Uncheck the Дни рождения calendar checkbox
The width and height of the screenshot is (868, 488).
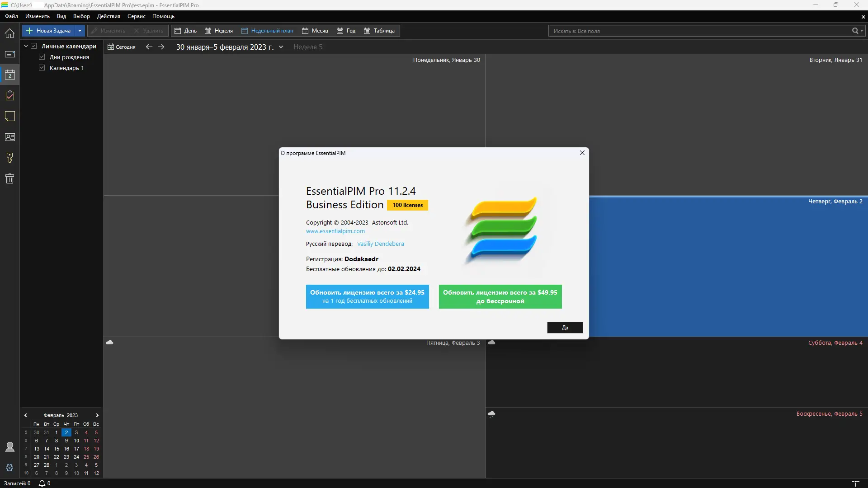click(42, 57)
